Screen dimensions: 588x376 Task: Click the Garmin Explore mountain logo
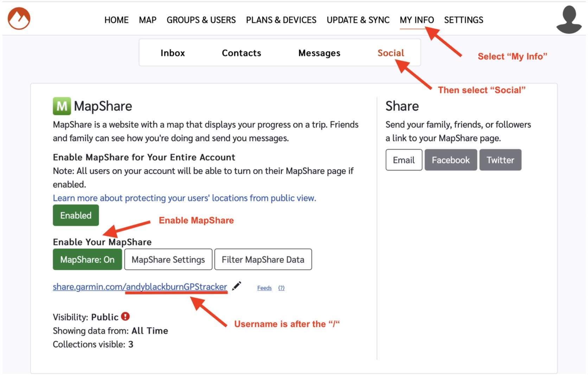19,18
